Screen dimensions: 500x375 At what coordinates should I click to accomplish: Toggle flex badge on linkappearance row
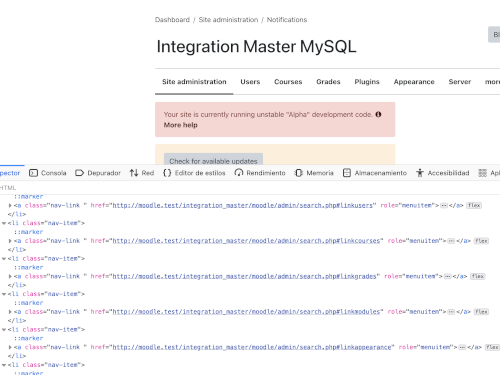pos(492,347)
